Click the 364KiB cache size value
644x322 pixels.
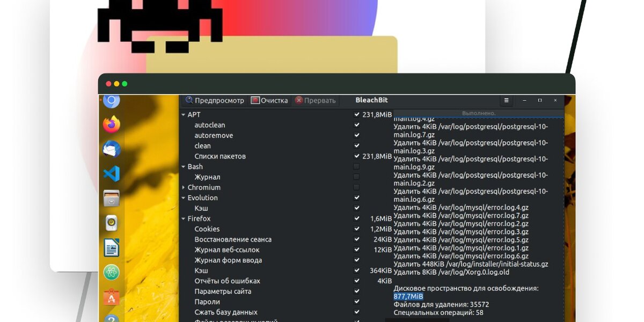(380, 270)
